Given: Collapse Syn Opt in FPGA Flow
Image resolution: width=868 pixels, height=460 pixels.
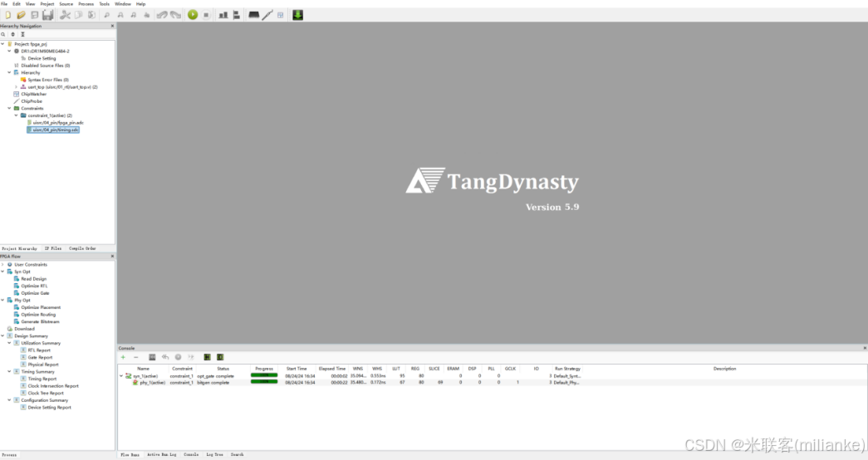Looking at the screenshot, I should click(x=2, y=272).
